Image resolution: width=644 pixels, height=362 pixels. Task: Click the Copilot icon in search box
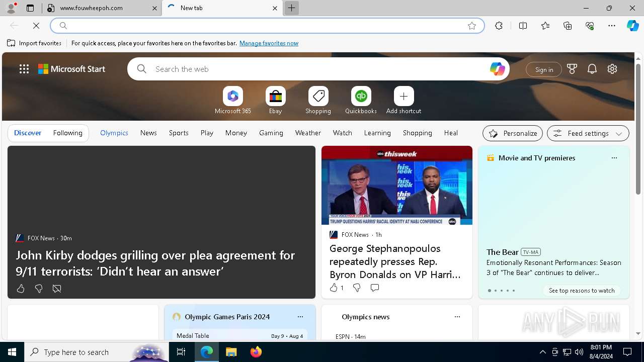497,69
